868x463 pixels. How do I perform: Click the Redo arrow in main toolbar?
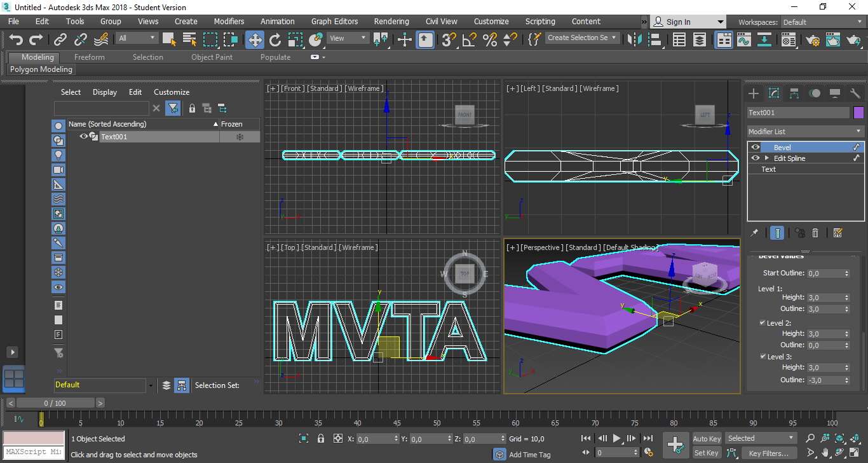[36, 40]
